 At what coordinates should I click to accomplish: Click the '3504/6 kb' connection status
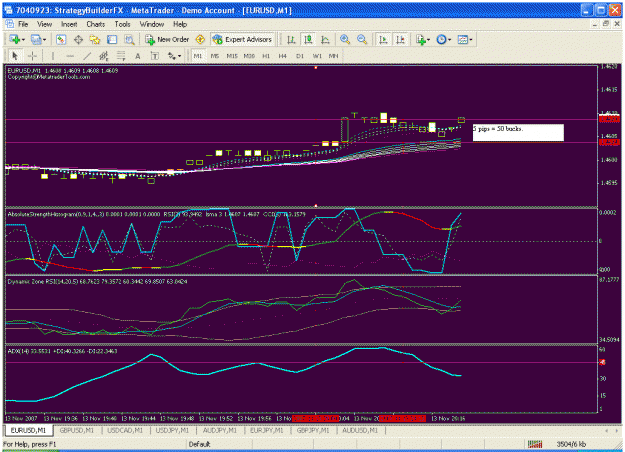point(571,444)
